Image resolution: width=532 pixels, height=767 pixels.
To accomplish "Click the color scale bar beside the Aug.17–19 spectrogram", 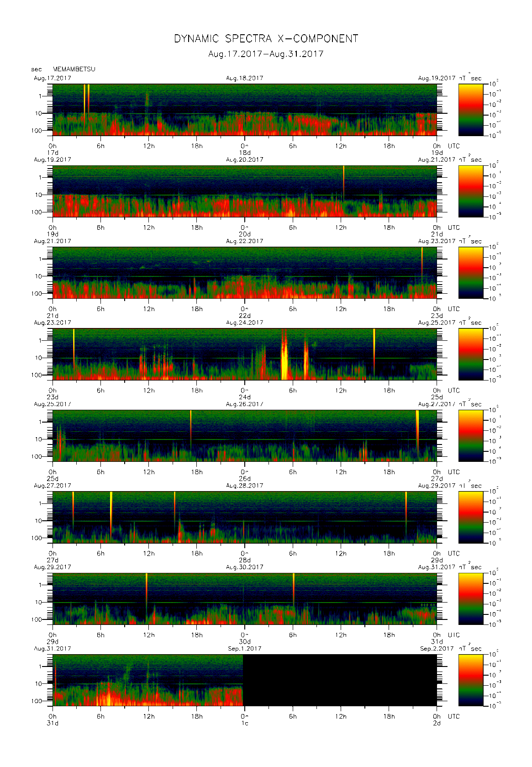I will point(471,110).
